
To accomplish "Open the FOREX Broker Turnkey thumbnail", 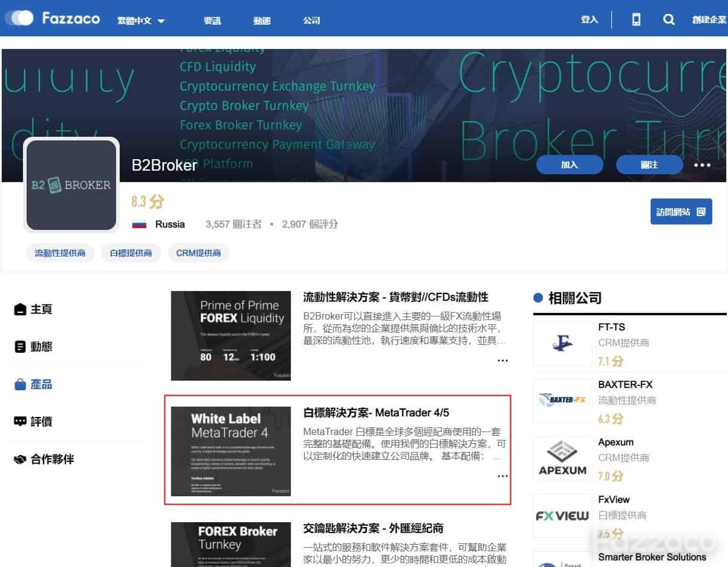I will coord(231,545).
